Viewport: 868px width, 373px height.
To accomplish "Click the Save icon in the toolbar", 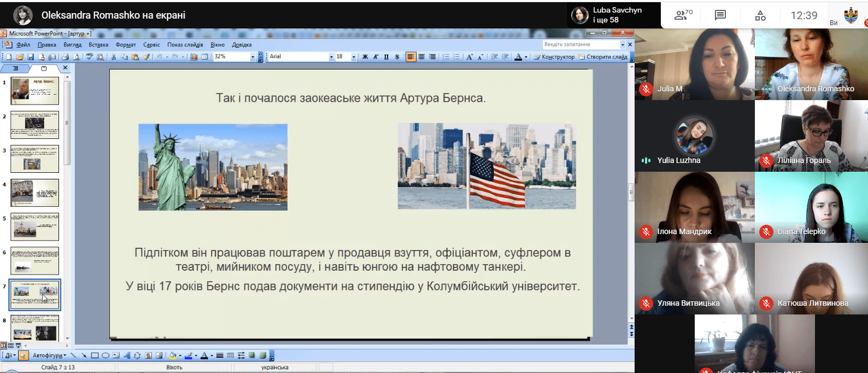I will [31, 57].
